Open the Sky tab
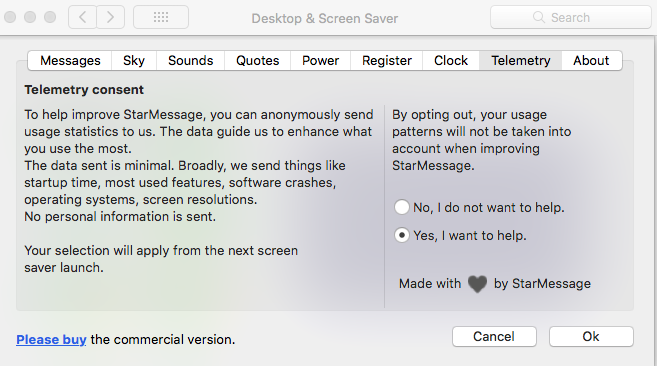The image size is (657, 366). (x=134, y=61)
